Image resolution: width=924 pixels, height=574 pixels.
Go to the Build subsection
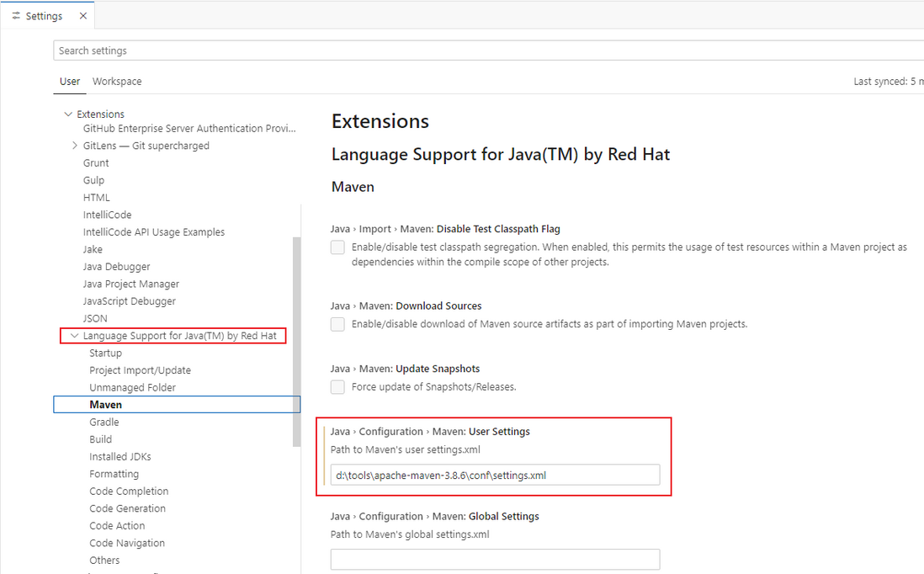click(x=101, y=439)
